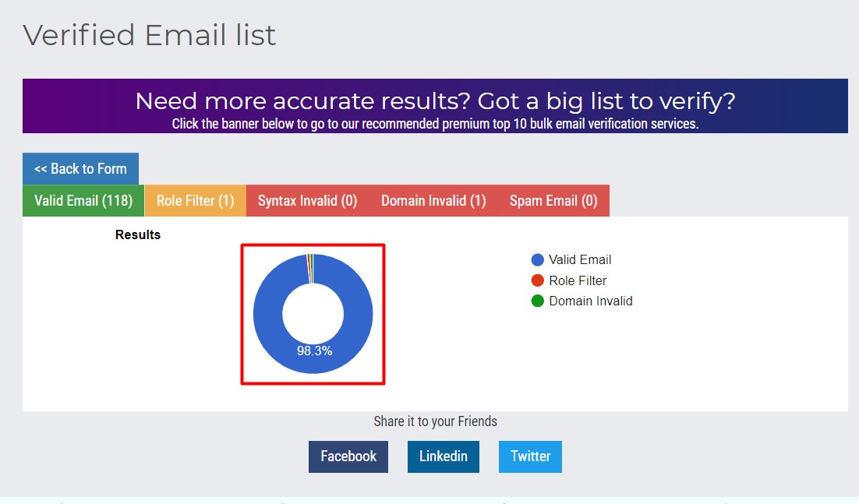
Task: Switch to the Role Filter (1) tab
Action: point(194,200)
